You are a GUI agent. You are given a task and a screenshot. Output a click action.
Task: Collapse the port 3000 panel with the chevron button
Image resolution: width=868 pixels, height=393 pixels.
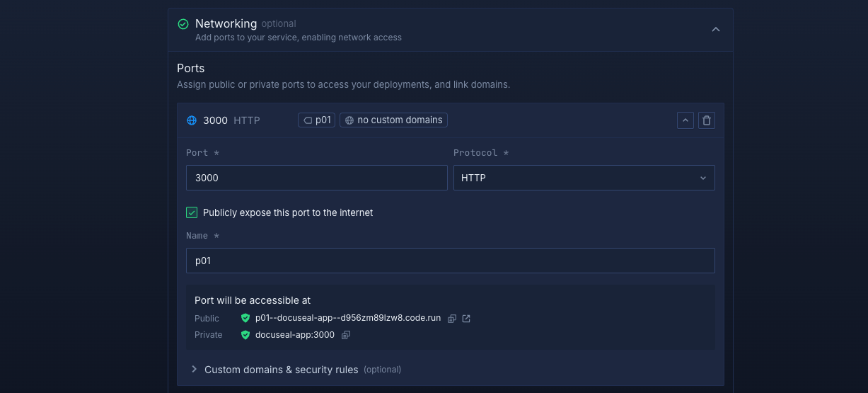[685, 120]
